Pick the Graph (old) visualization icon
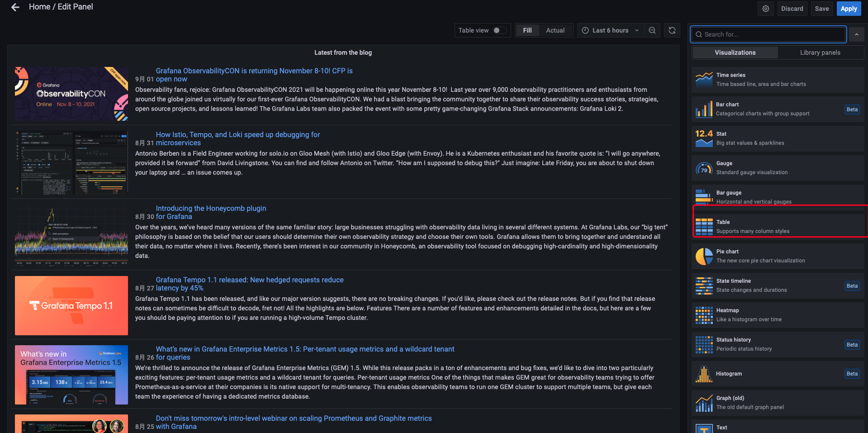 click(x=704, y=403)
